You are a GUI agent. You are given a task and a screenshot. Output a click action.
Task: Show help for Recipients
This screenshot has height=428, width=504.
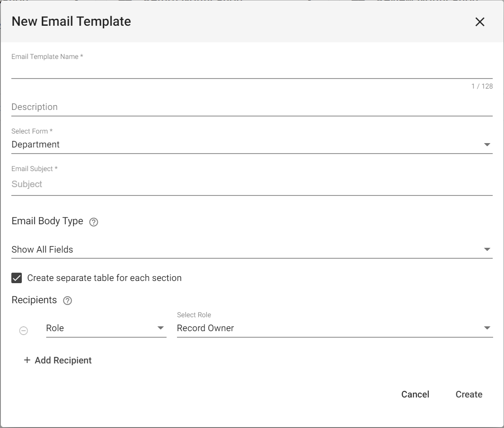click(x=68, y=301)
